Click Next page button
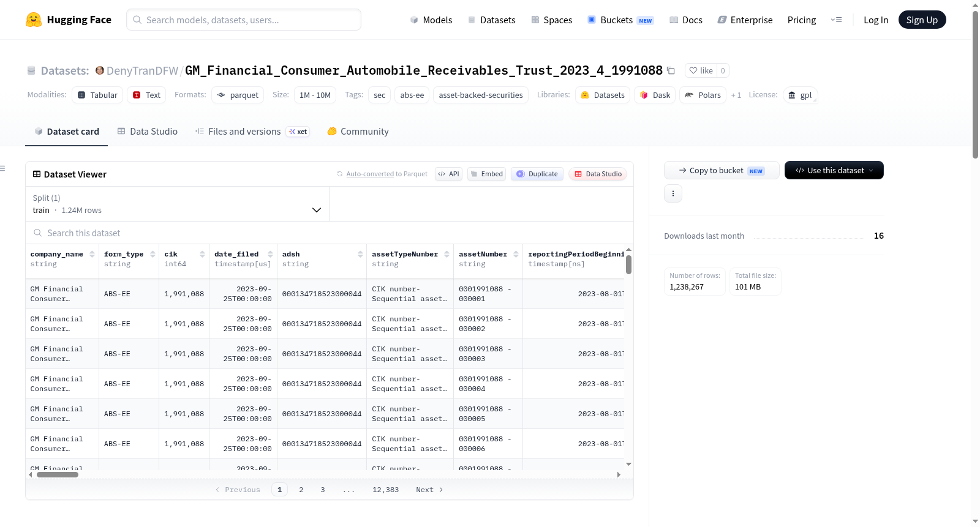The width and height of the screenshot is (980, 527). [429, 490]
